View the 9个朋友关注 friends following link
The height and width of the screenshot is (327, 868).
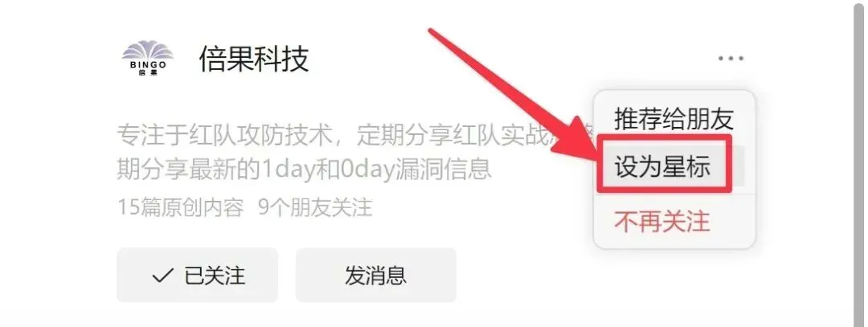316,207
